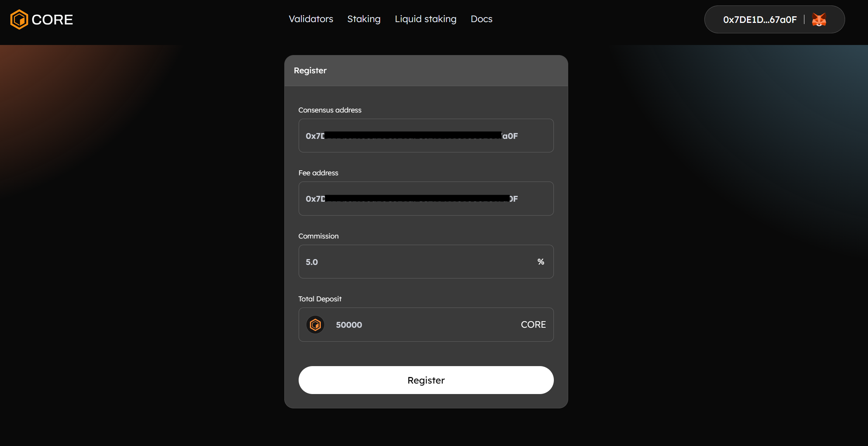Viewport: 868px width, 446px height.
Task: Click the fox avatar next to wallet address
Action: [x=819, y=19]
